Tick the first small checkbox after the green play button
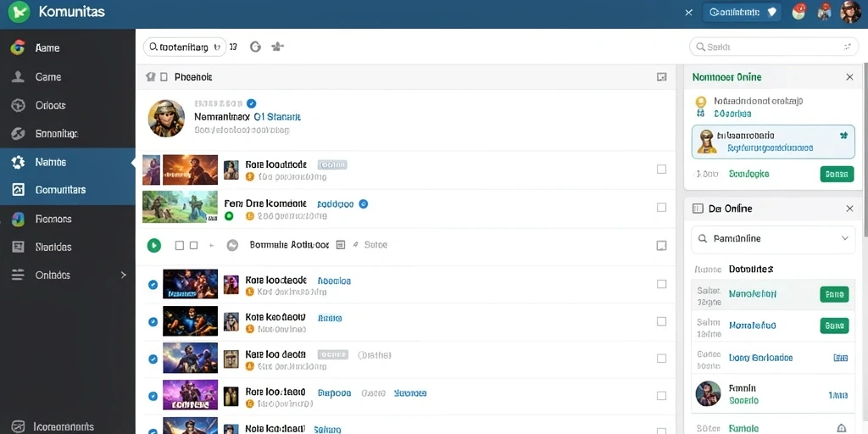The image size is (868, 434). [x=180, y=245]
